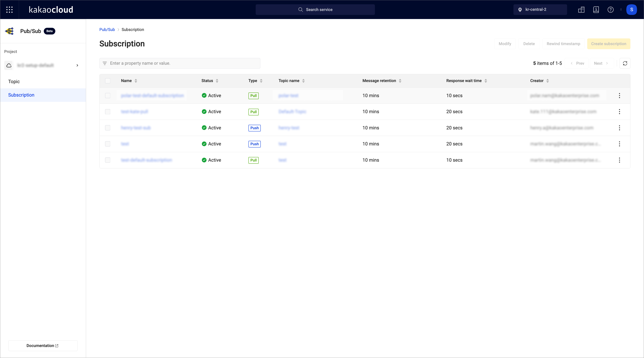This screenshot has width=644, height=358.
Task: Open the Topic sidebar menu
Action: pos(43,82)
